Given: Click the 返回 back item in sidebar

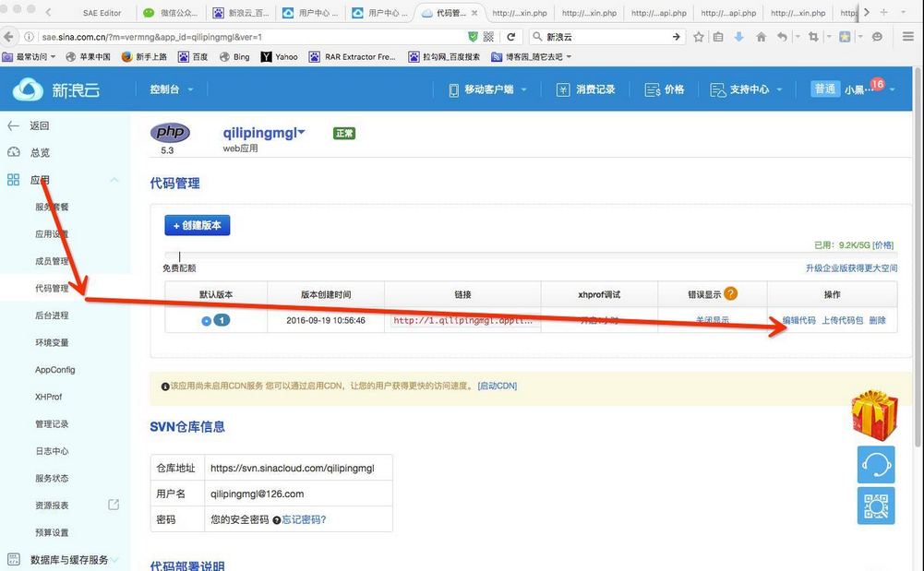Looking at the screenshot, I should [x=40, y=125].
